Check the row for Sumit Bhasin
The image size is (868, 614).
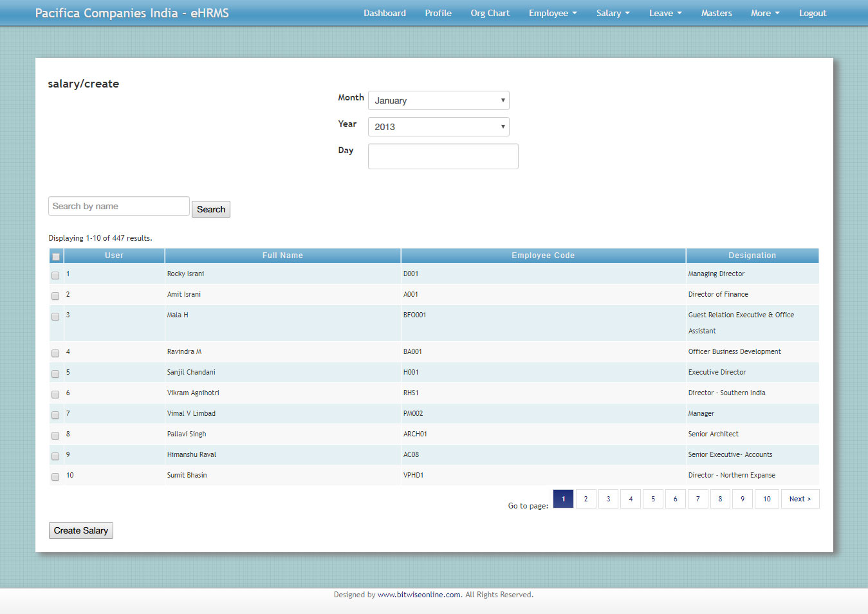point(55,477)
